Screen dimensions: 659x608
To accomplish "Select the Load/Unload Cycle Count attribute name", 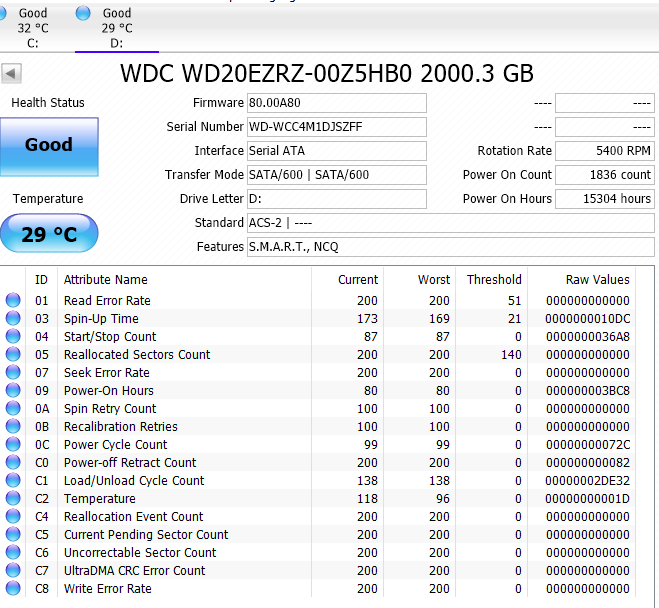I will (134, 481).
